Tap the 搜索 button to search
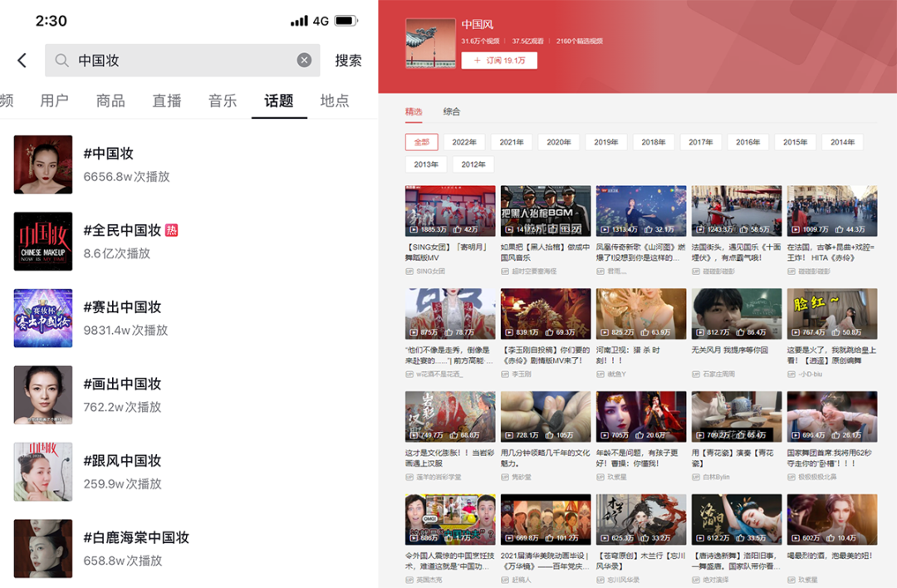897x588 pixels. (347, 60)
